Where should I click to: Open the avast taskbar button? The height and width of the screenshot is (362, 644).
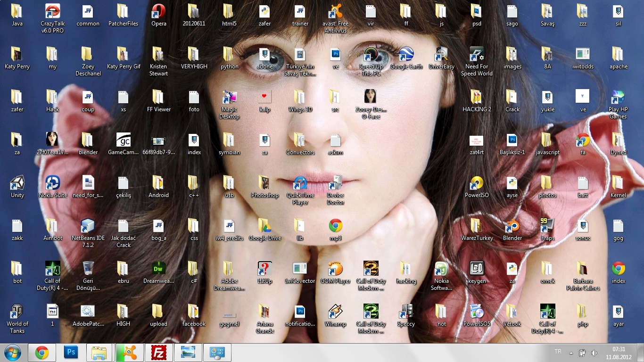130,353
